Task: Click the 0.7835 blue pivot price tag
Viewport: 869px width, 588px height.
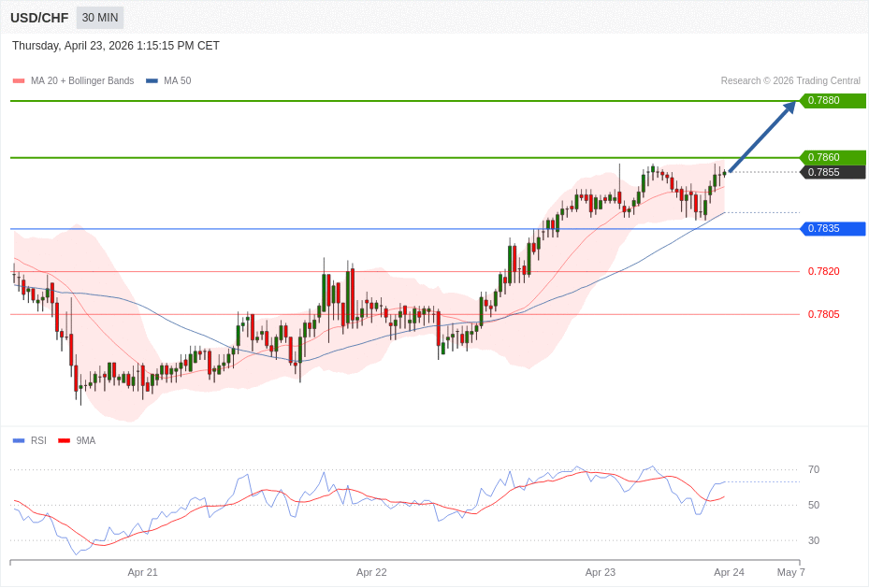Action: (x=832, y=228)
